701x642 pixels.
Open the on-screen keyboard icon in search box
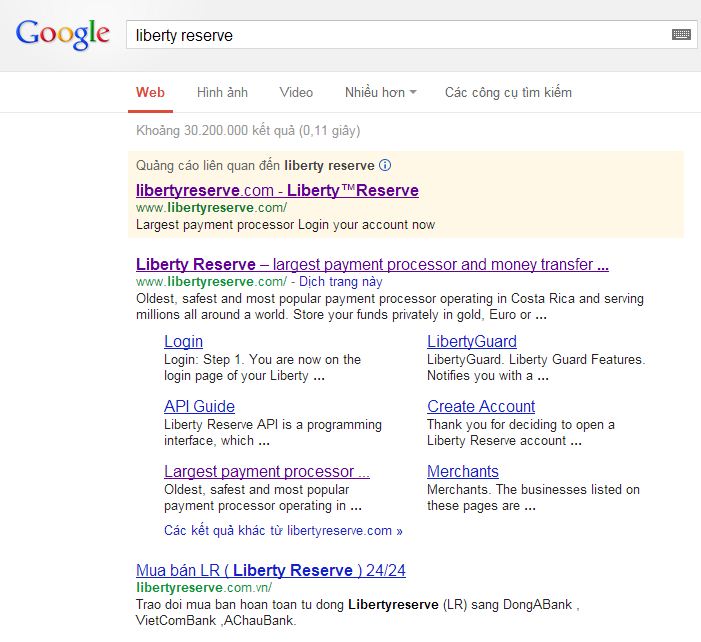coord(681,34)
